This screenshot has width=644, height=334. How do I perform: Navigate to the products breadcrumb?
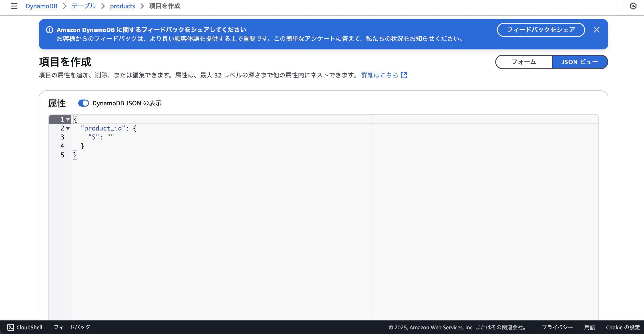click(x=122, y=6)
